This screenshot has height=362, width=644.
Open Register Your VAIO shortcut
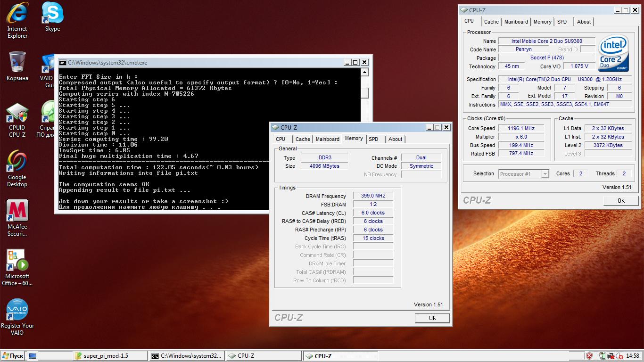(x=17, y=317)
